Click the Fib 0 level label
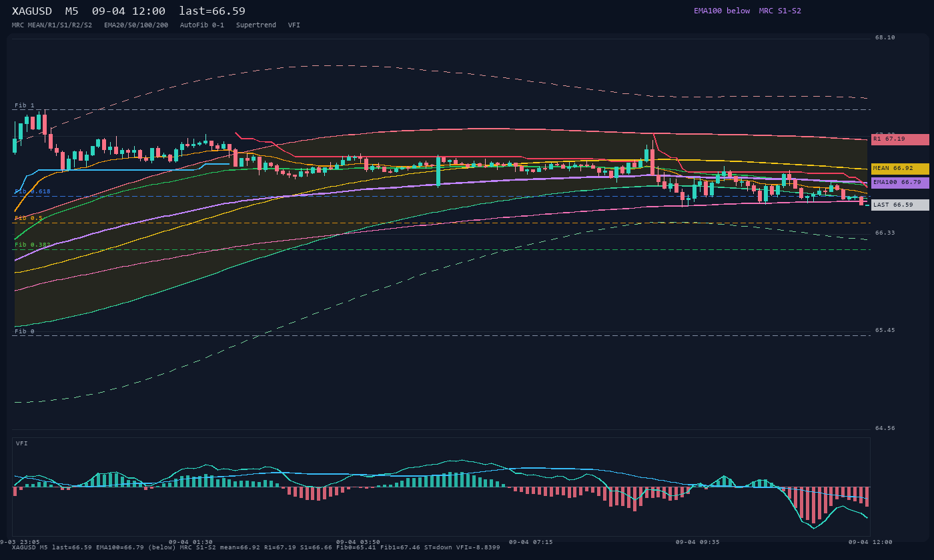 click(x=25, y=331)
